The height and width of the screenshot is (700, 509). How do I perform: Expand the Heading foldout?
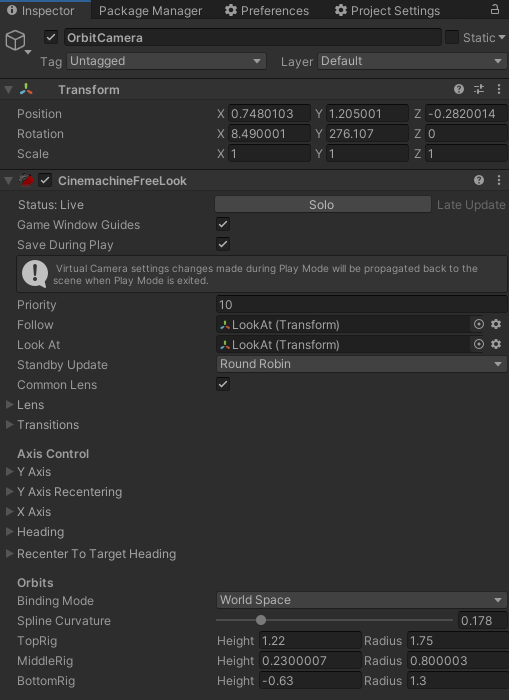coord(9,532)
